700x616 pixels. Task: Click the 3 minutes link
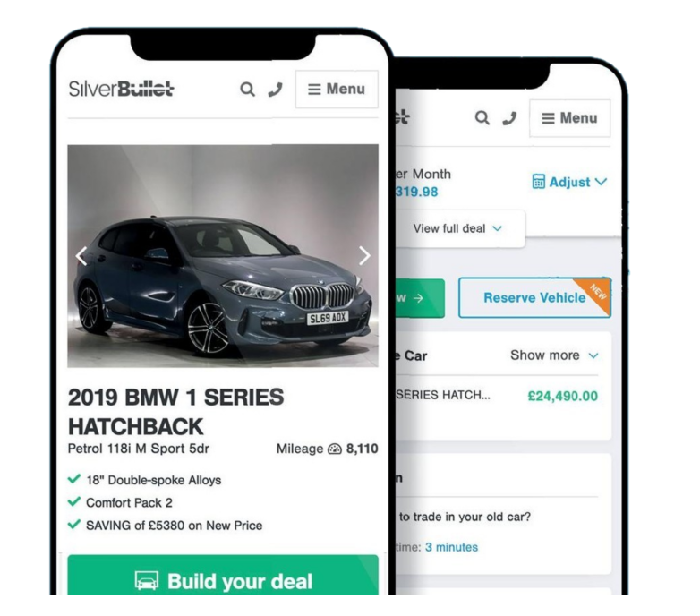click(451, 547)
